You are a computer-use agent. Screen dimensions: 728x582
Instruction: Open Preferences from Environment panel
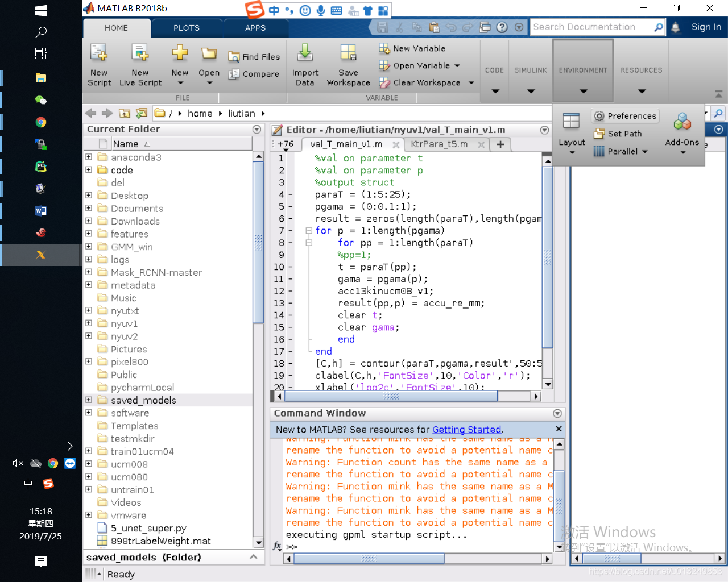(625, 116)
